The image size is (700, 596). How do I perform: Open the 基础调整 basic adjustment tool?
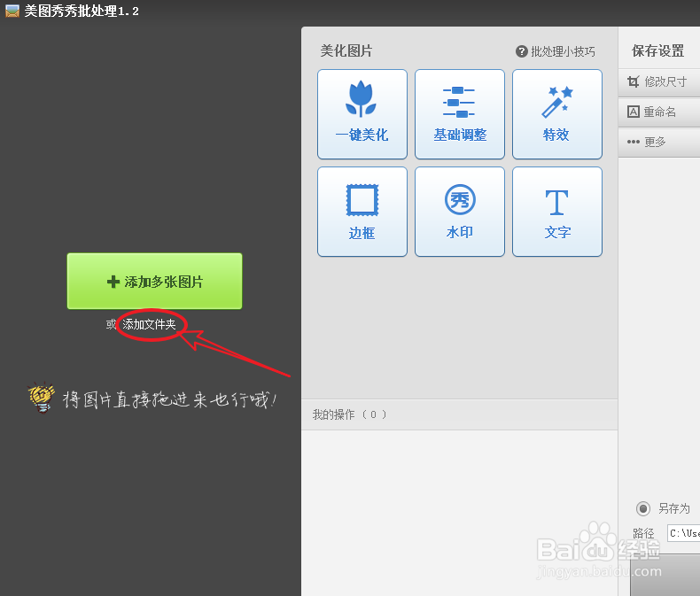click(x=459, y=114)
